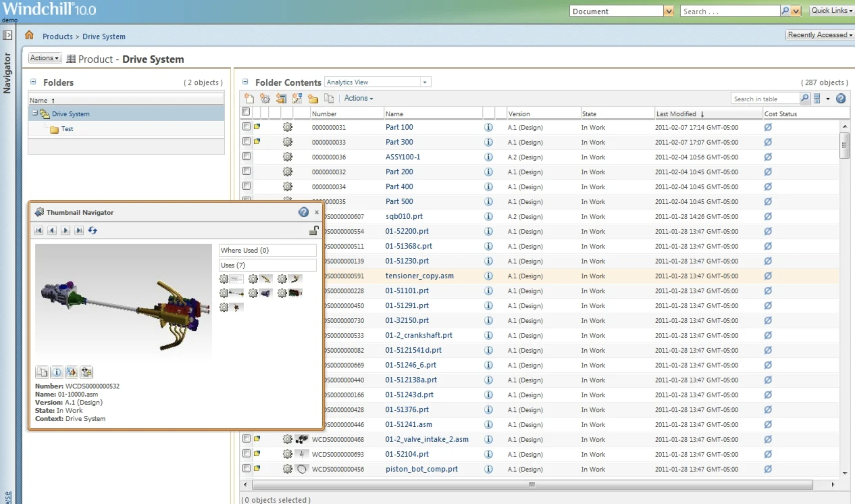
Task: Open the tensioner_copy.asm link
Action: point(419,276)
